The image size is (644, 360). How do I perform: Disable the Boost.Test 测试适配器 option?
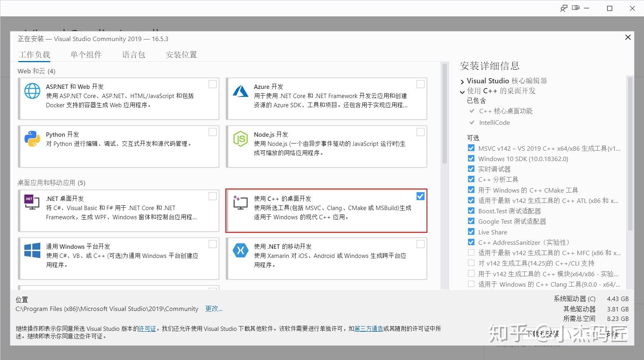[x=471, y=211]
